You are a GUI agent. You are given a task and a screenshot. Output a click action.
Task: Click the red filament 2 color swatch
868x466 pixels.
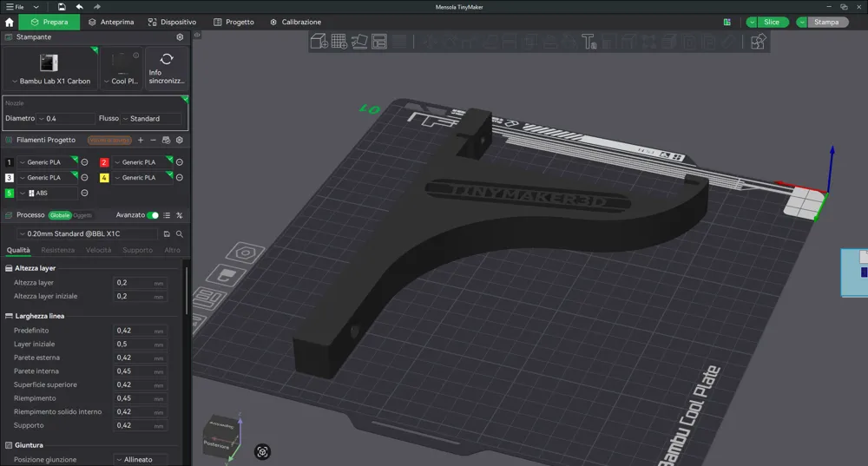(104, 162)
